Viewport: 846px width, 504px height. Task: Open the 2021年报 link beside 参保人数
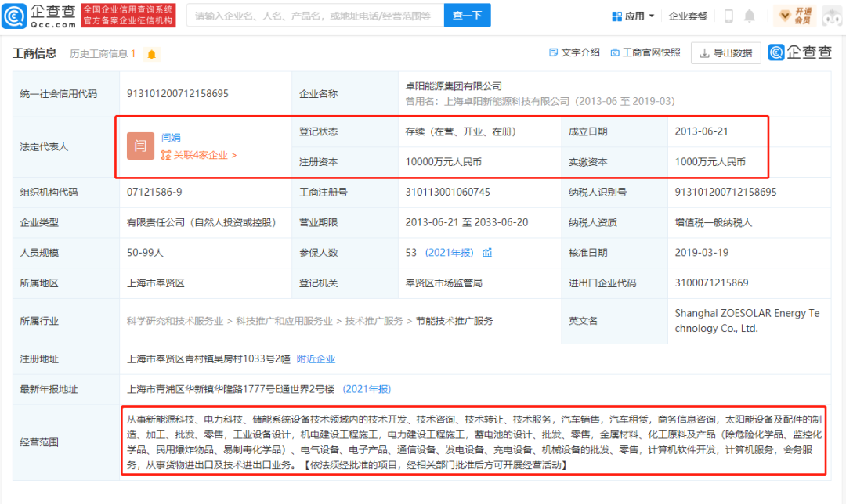(x=449, y=253)
